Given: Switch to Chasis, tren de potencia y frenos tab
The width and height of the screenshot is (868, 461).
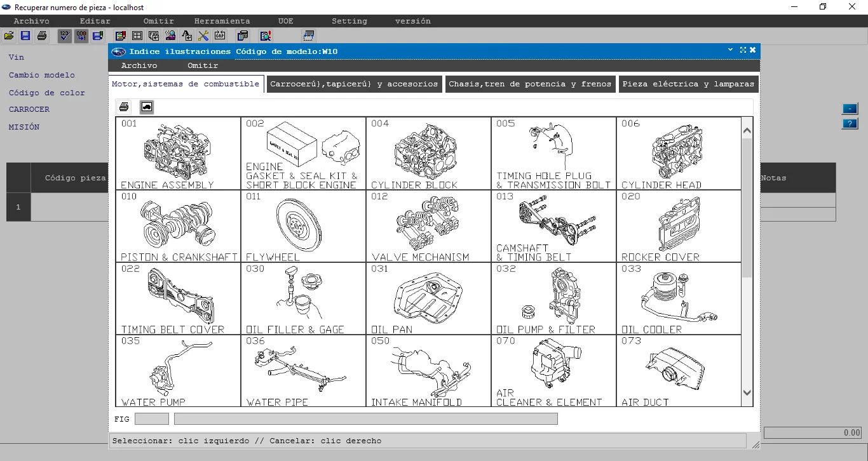Looking at the screenshot, I should (x=530, y=84).
